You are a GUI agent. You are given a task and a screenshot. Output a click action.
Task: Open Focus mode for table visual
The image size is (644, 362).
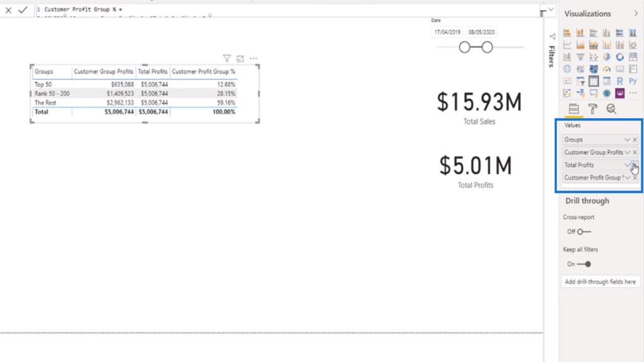pos(240,58)
